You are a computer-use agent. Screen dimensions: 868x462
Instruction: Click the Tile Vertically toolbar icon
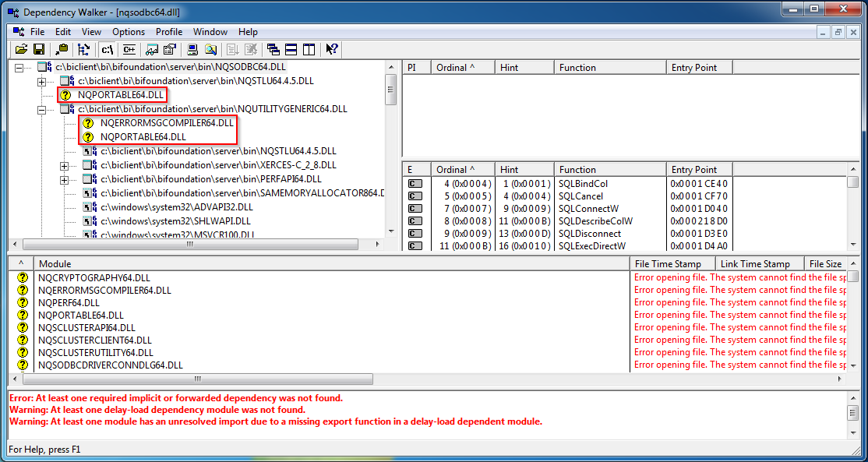click(309, 48)
